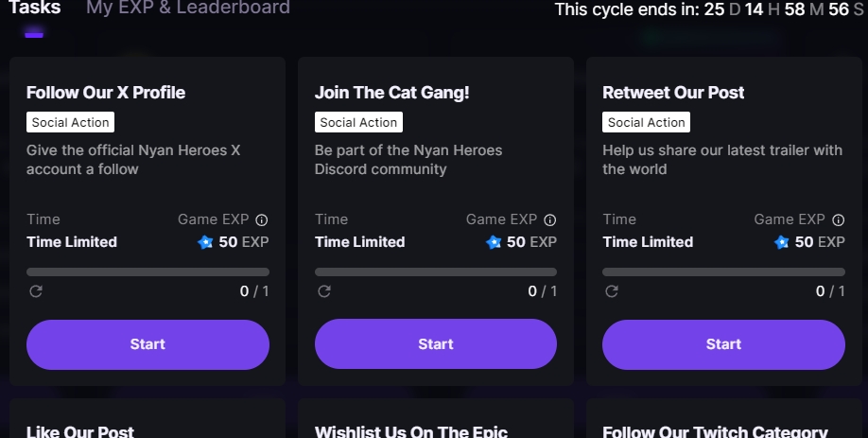Screen dimensions: 868x438
Task: Refresh progress on Join The Cat Gang task
Action: [324, 291]
